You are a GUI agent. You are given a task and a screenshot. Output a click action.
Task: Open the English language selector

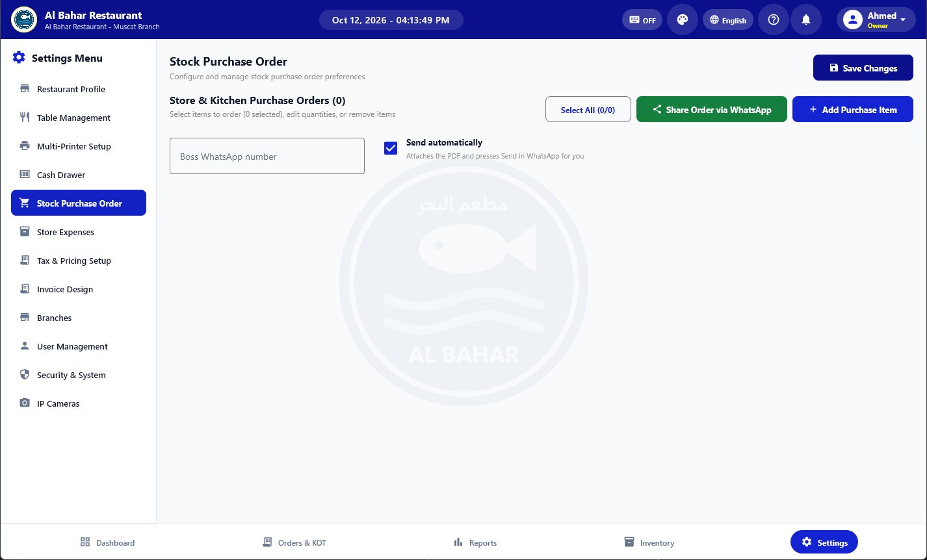tap(728, 19)
